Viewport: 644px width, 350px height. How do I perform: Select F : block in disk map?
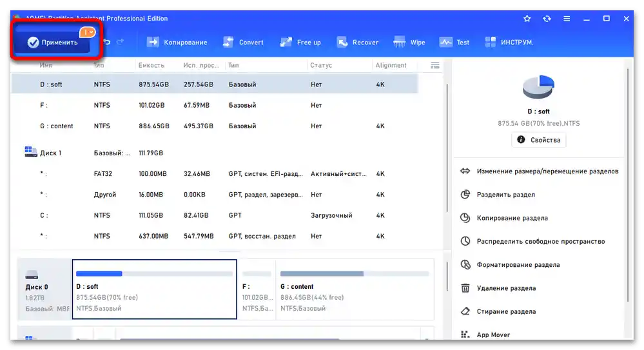tap(257, 289)
